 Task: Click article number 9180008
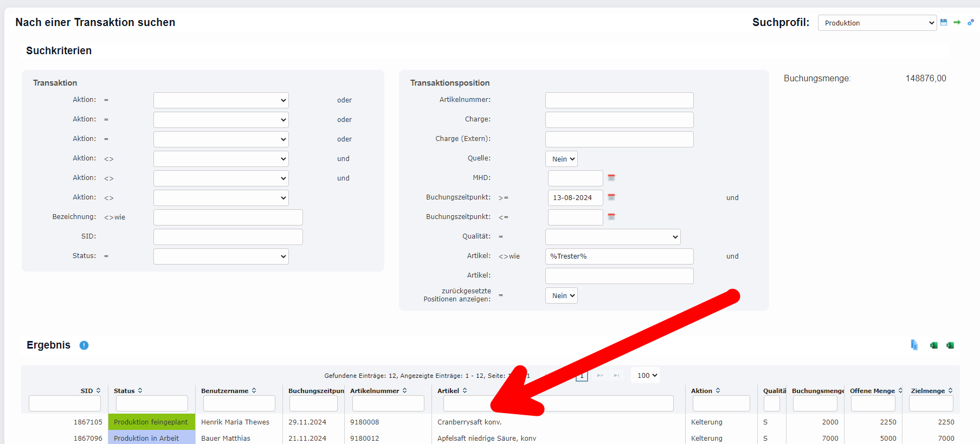coord(365,422)
